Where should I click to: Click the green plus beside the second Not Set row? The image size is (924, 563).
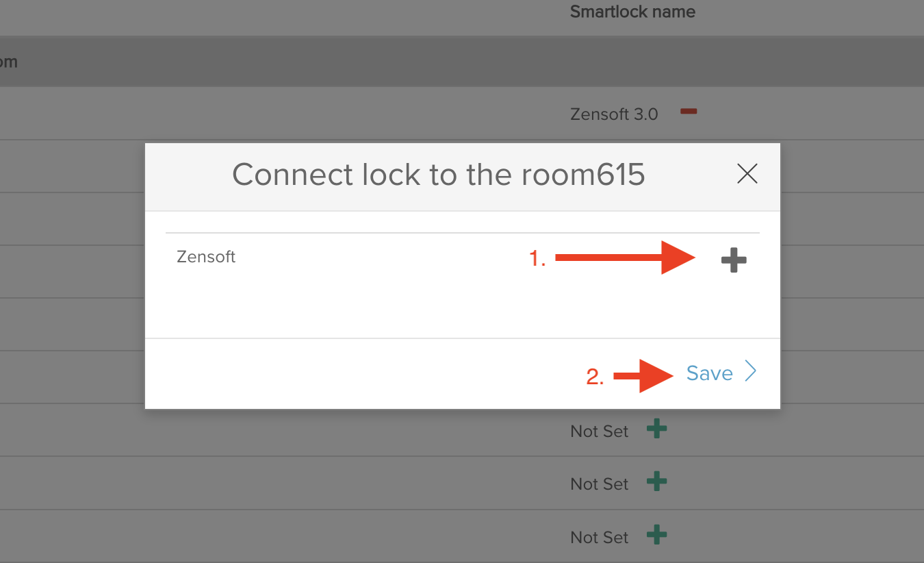(x=656, y=482)
